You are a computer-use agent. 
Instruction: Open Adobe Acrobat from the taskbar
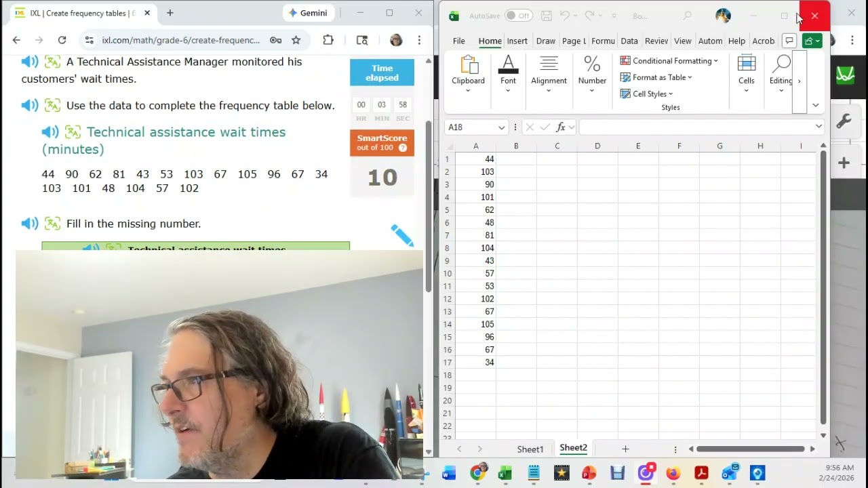701,473
